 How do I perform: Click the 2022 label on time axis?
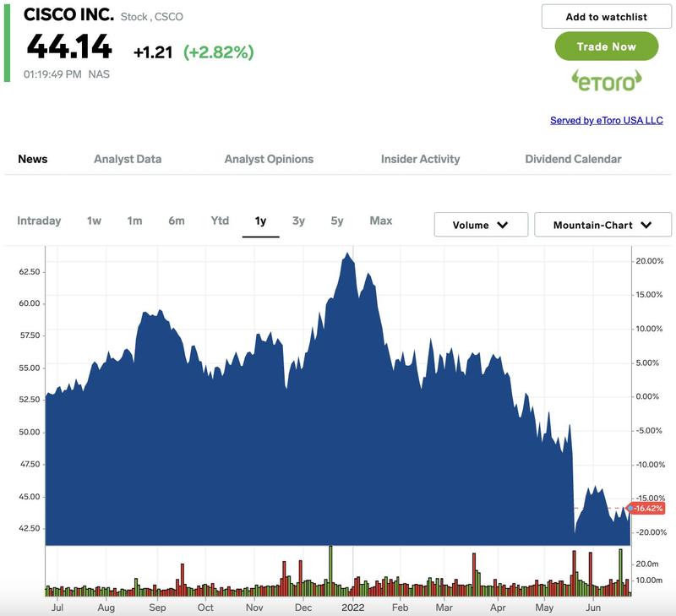[x=352, y=608]
